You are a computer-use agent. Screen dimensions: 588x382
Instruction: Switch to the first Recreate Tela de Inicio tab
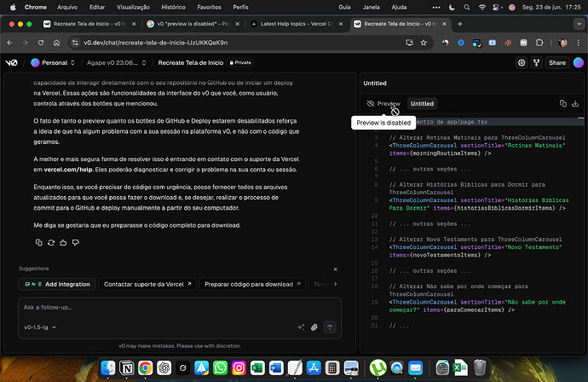click(x=89, y=24)
